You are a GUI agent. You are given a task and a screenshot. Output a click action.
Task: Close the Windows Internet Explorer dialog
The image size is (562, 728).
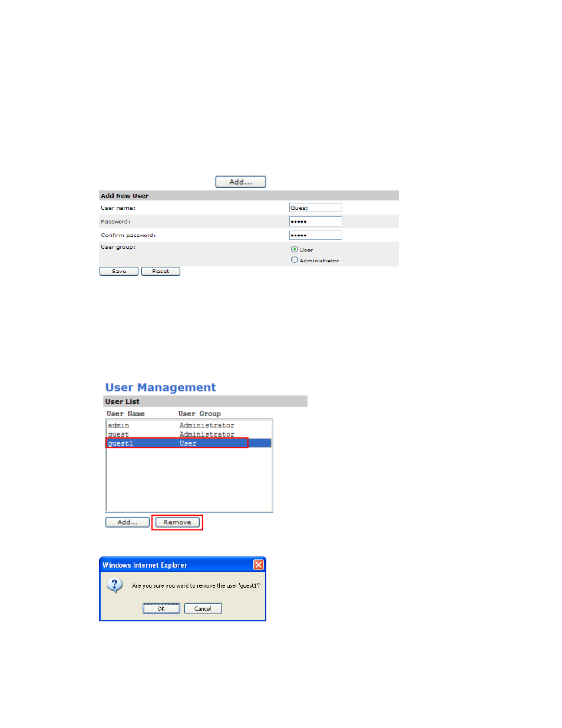tap(259, 565)
